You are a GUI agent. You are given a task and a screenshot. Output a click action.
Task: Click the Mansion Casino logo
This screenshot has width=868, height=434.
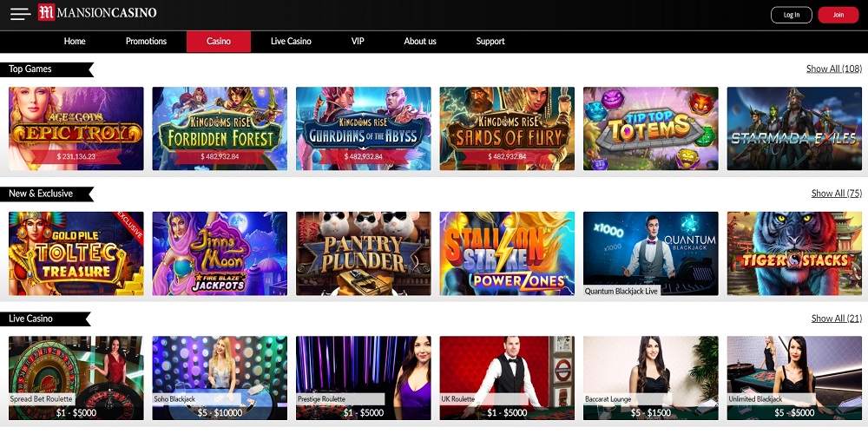click(x=97, y=13)
